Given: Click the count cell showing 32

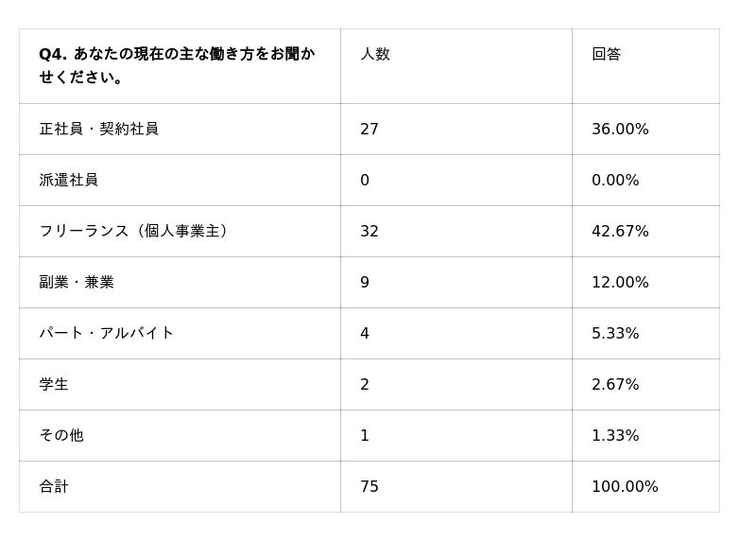Looking at the screenshot, I should coord(369,231).
